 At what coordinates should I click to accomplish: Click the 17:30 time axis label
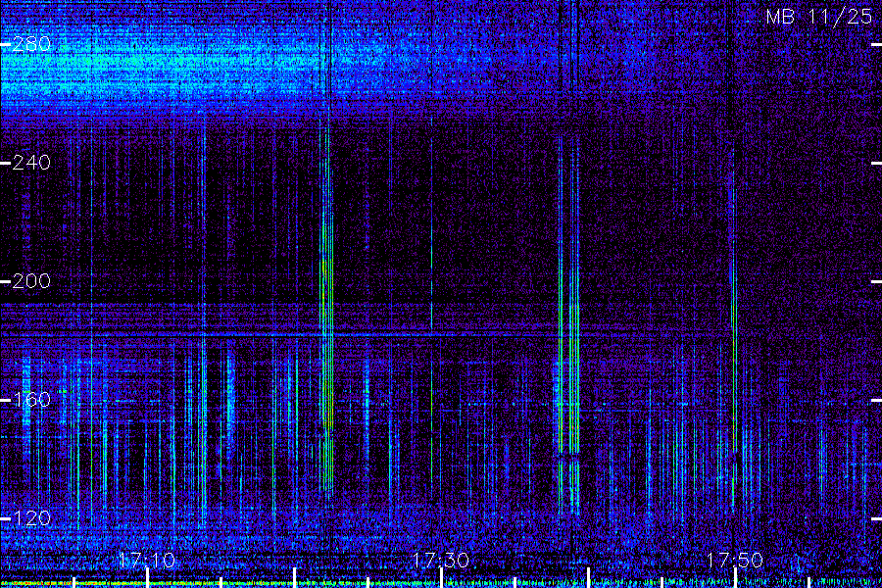[441, 561]
